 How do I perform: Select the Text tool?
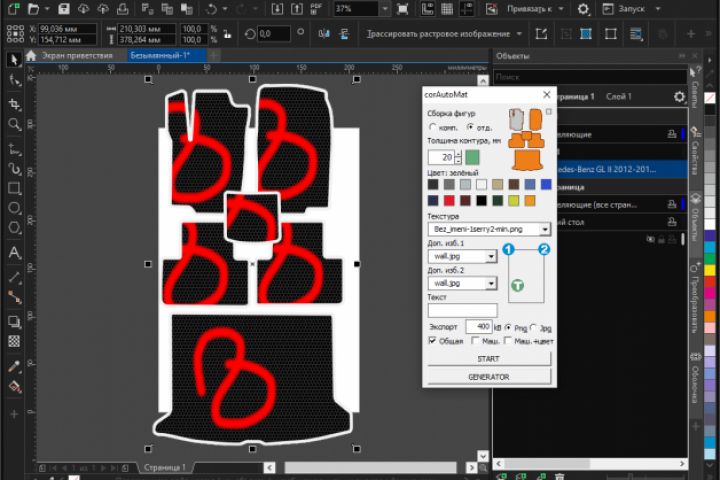[x=14, y=253]
